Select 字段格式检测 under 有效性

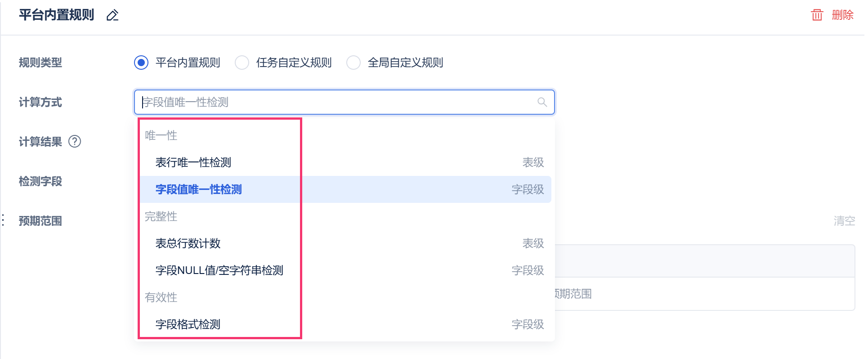[x=345, y=324]
